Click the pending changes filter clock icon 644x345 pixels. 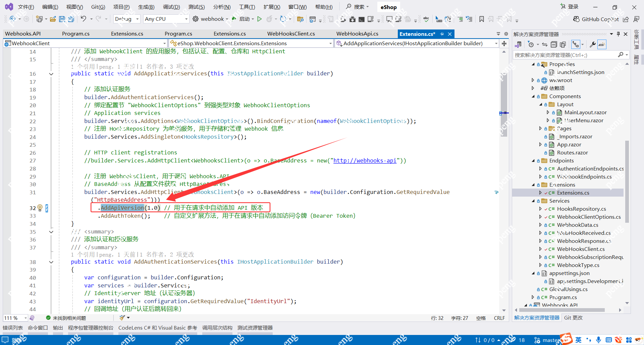531,45
